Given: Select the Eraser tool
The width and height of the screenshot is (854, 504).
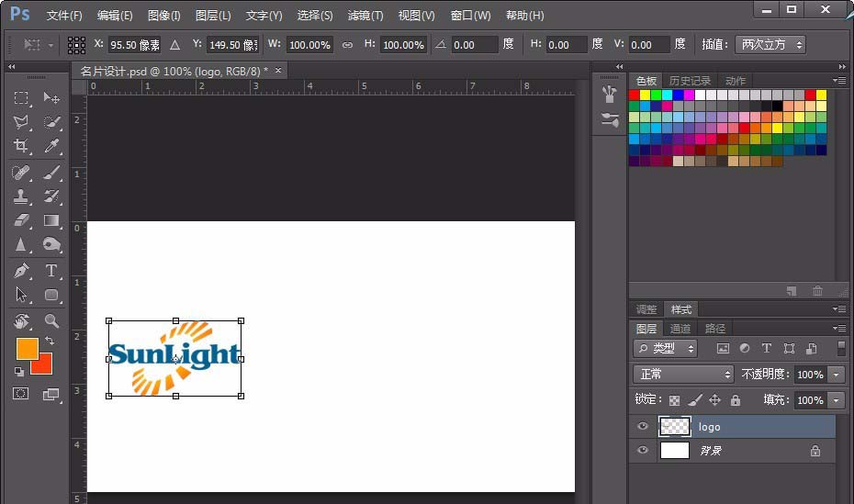Looking at the screenshot, I should (21, 220).
